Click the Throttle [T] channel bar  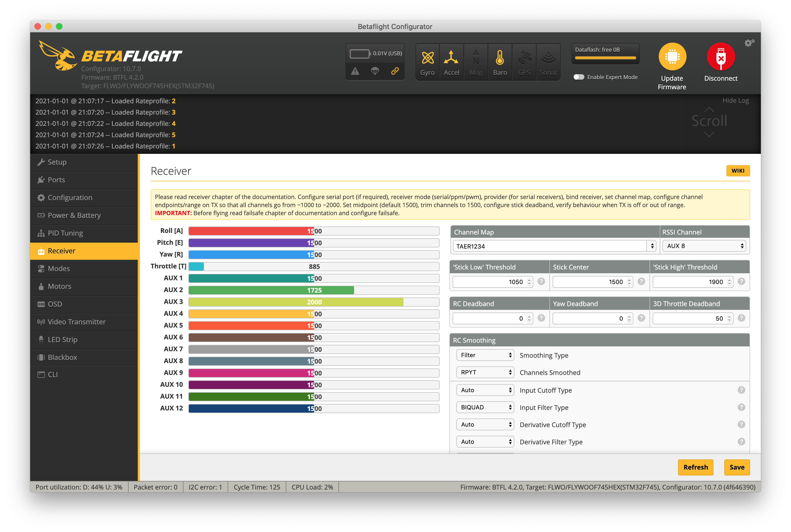point(314,267)
